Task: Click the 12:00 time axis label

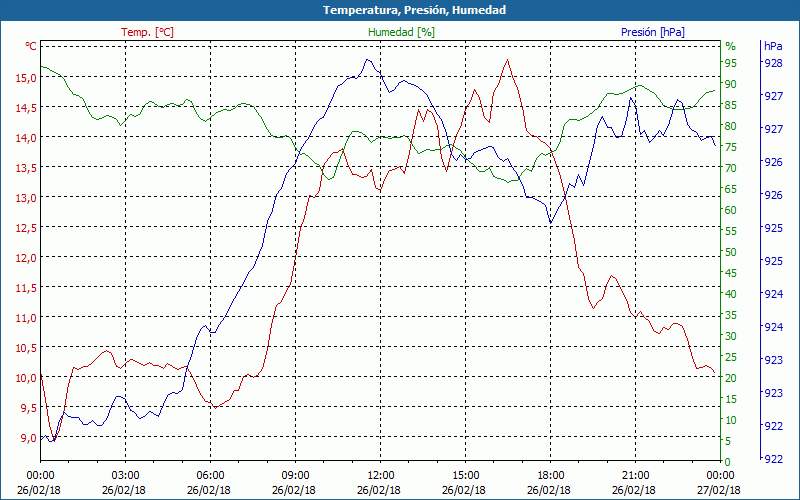Action: [380, 476]
